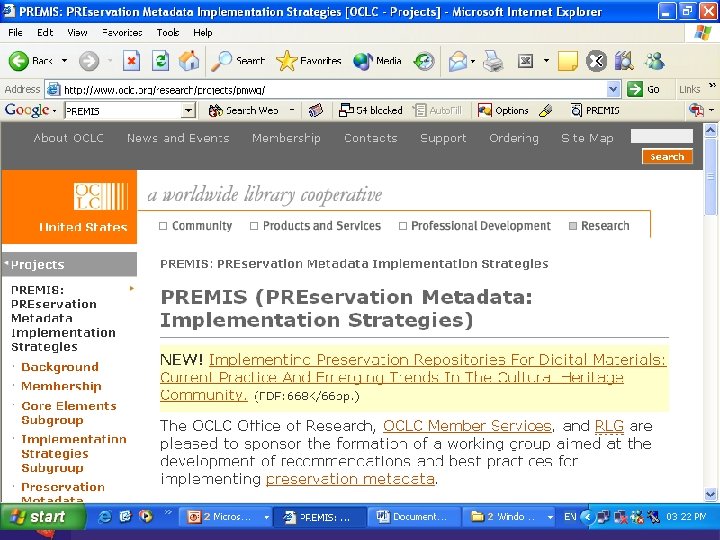720x540 pixels.
Task: Click the scrollbar up arrow
Action: pos(710,131)
